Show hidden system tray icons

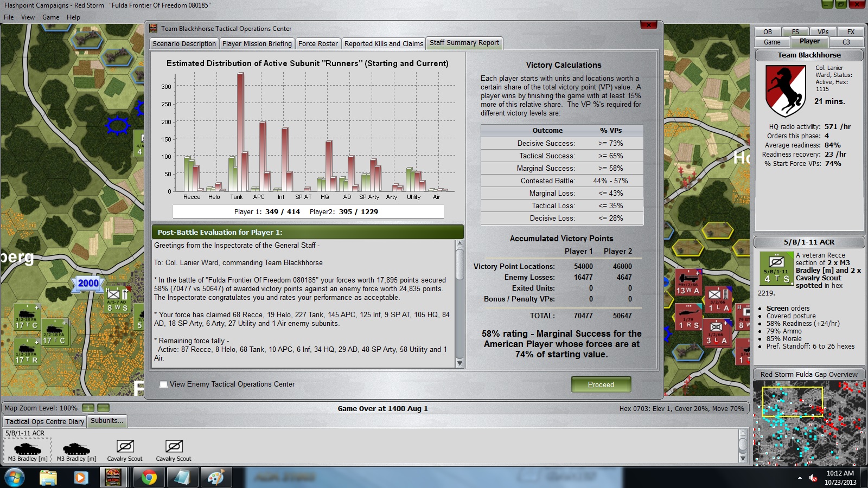click(800, 478)
